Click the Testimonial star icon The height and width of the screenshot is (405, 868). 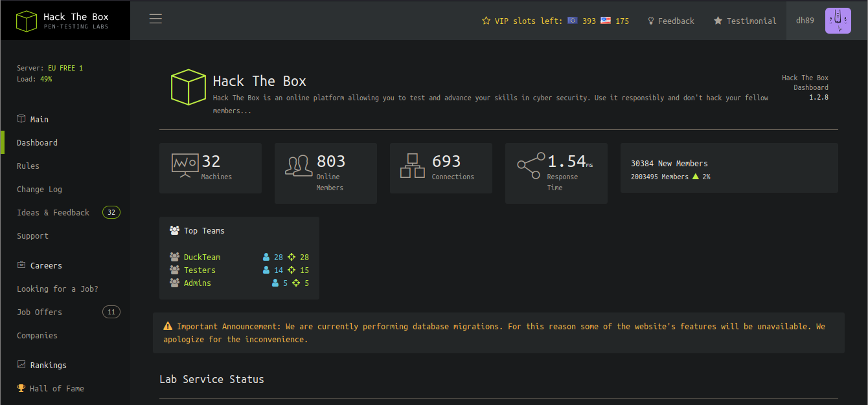[x=718, y=21]
